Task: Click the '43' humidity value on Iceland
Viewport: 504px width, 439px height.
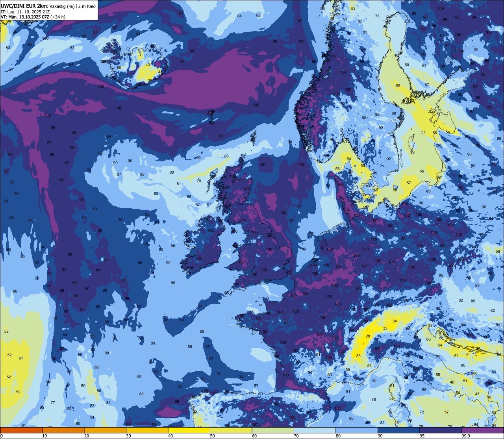Action: (148, 65)
